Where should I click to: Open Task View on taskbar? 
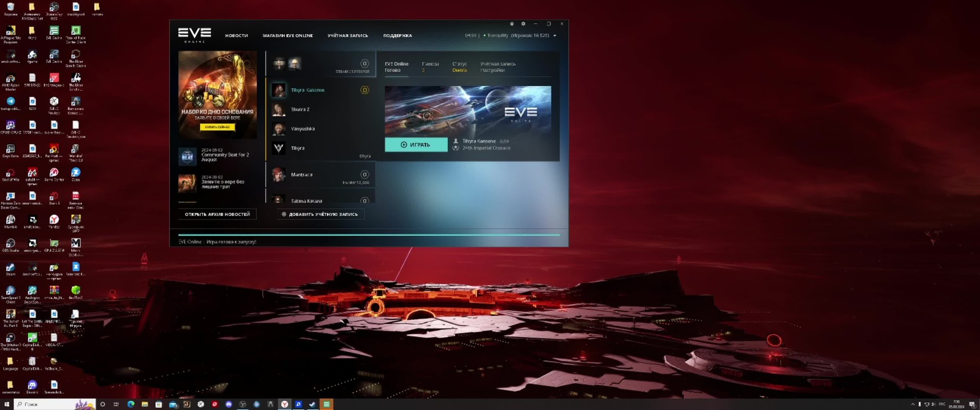pyautogui.click(x=116, y=404)
